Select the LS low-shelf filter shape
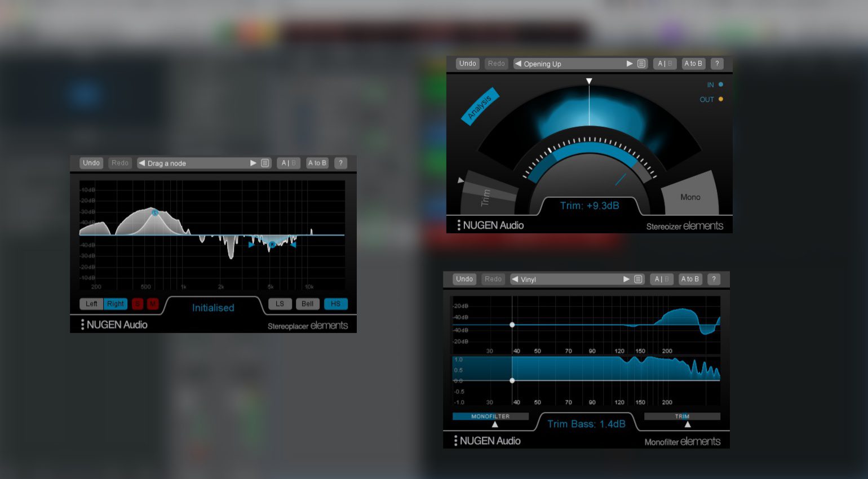 [x=280, y=304]
